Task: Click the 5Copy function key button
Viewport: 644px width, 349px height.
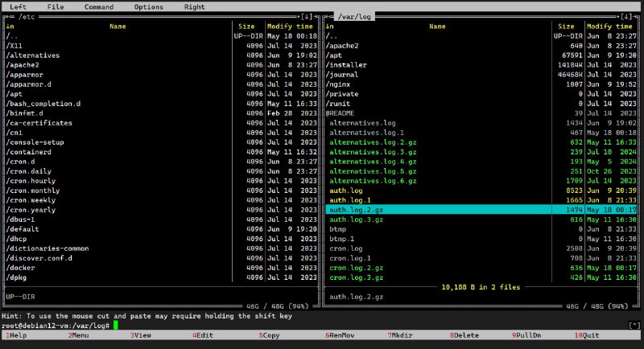Action: click(x=269, y=335)
